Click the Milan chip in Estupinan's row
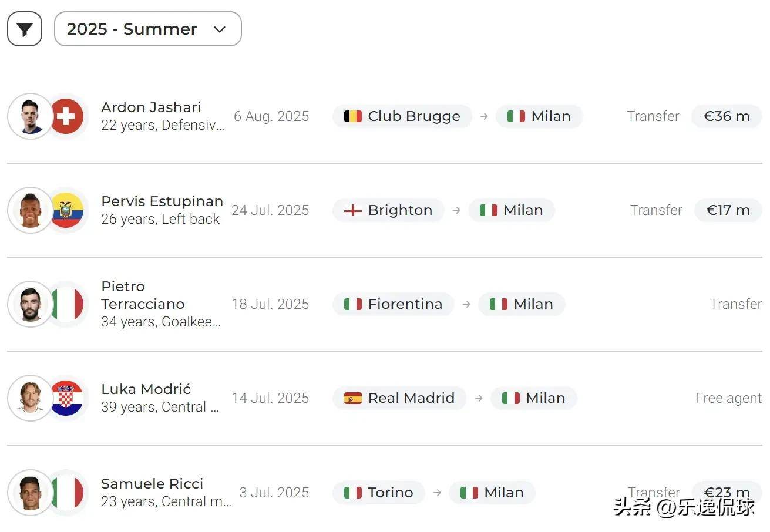Screen dimensions: 770x532 (x=512, y=210)
